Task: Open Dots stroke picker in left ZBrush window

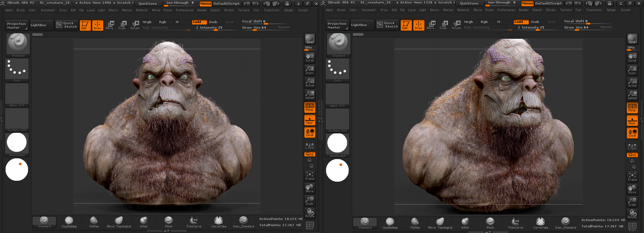Action: (x=17, y=70)
